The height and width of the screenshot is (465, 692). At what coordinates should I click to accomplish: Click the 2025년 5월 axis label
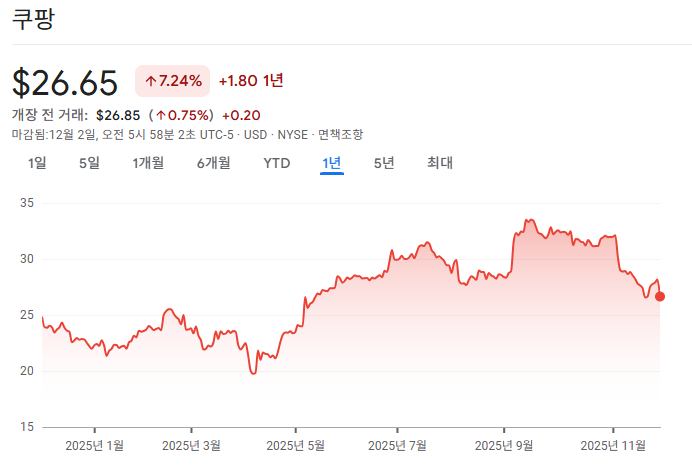click(x=296, y=446)
